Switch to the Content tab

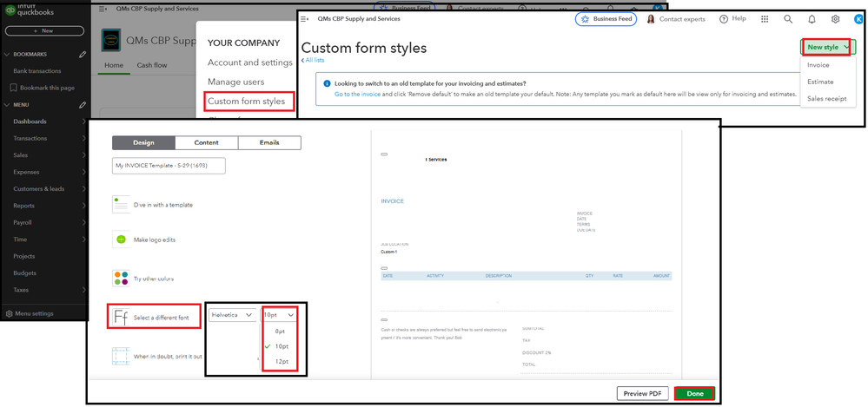tap(207, 142)
